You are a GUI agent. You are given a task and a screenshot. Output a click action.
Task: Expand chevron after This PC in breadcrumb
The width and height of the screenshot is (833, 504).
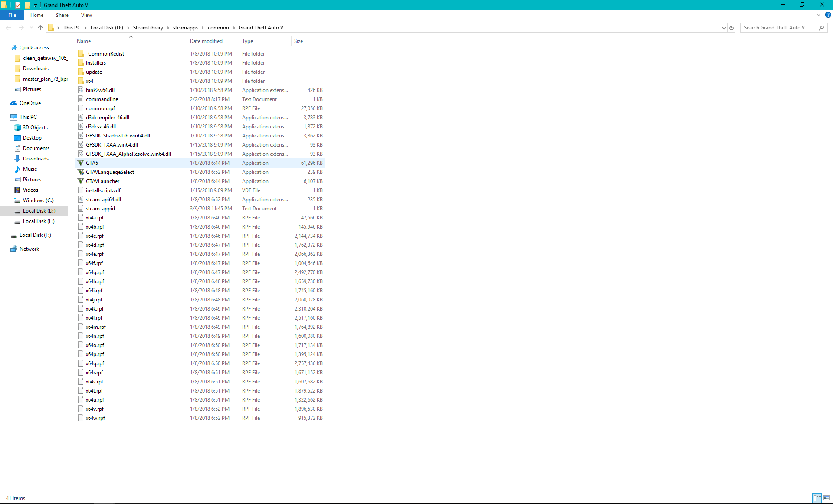pos(85,28)
